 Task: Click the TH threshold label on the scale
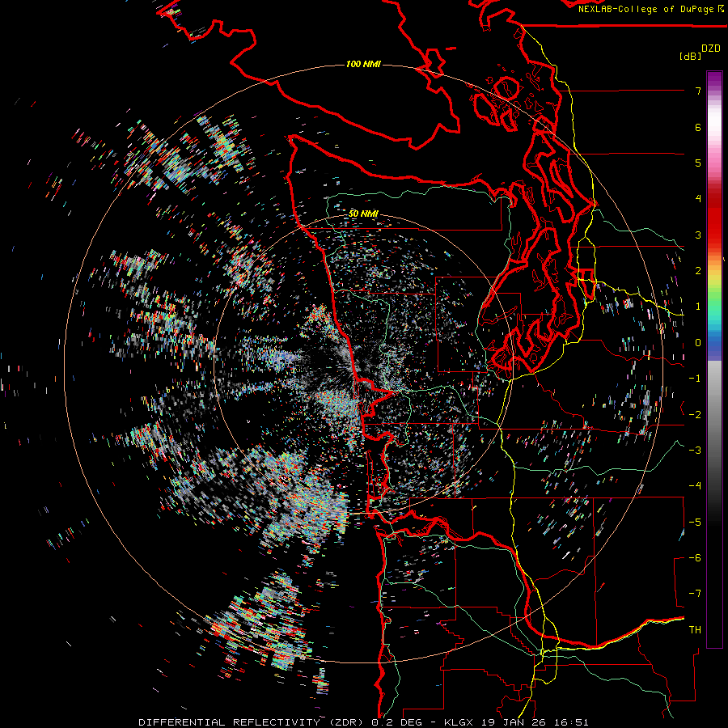[x=695, y=630]
